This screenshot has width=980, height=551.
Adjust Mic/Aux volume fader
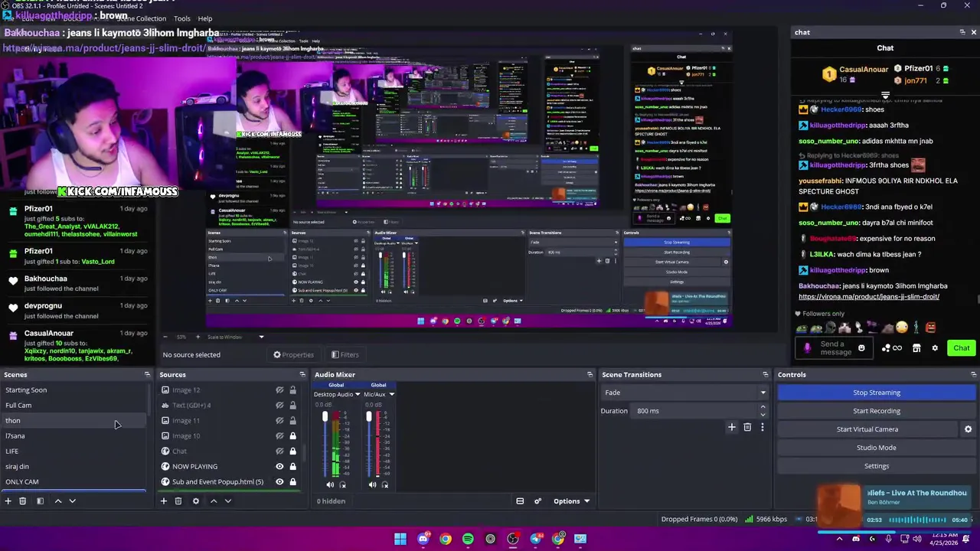click(x=368, y=417)
